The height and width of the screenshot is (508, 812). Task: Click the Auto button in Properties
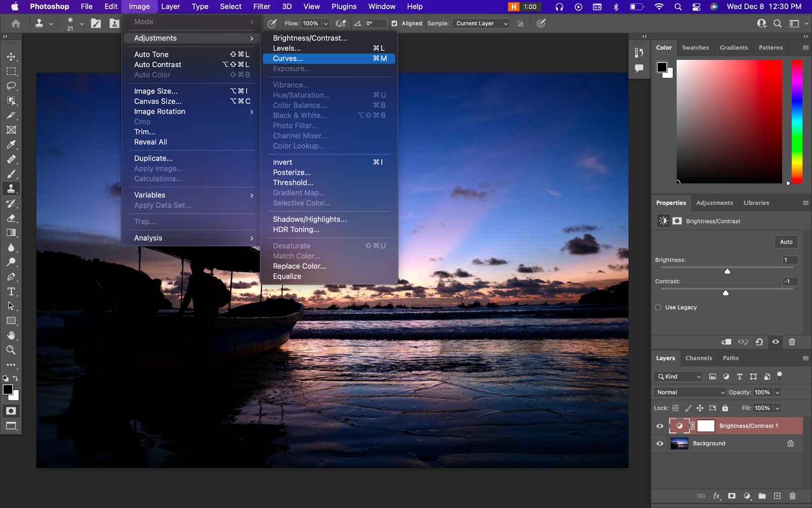[x=786, y=242]
